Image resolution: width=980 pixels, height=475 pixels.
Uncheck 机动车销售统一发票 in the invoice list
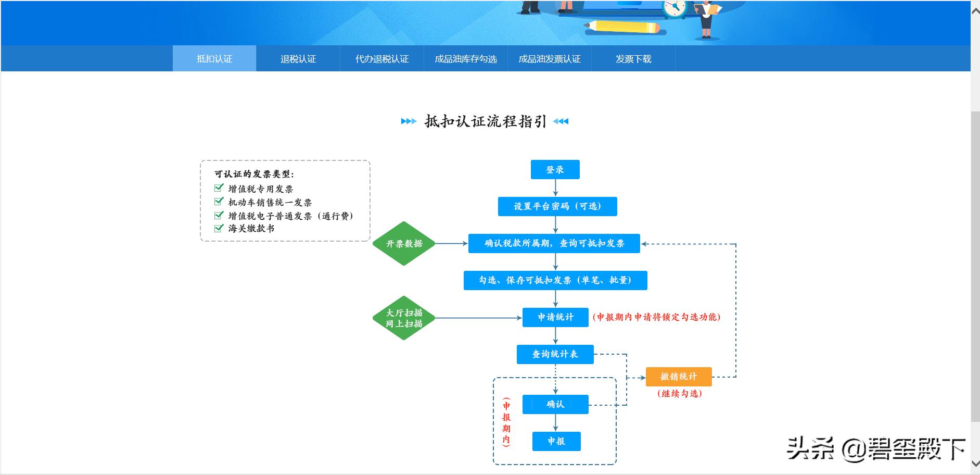point(218,202)
